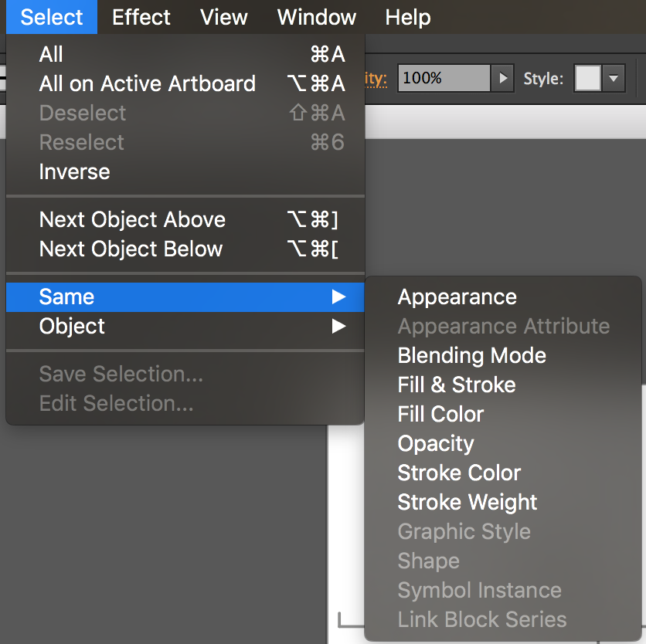Viewport: 646px width, 644px height.
Task: Select Blending Mode in the Same submenu
Action: pos(471,355)
